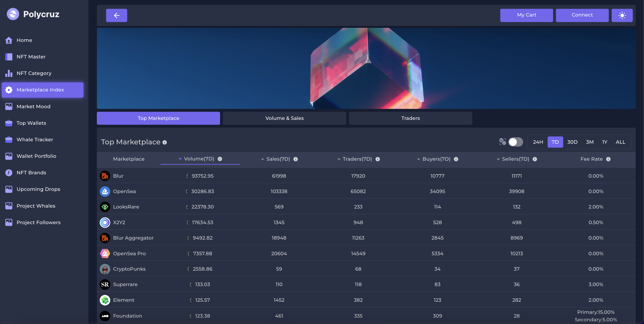
Task: Select the 30D time range
Action: pyautogui.click(x=572, y=142)
